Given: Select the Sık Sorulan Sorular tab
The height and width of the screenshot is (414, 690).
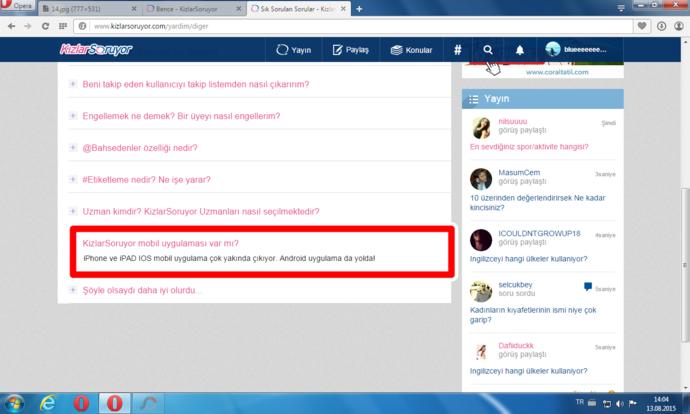Looking at the screenshot, I should pyautogui.click(x=298, y=9).
